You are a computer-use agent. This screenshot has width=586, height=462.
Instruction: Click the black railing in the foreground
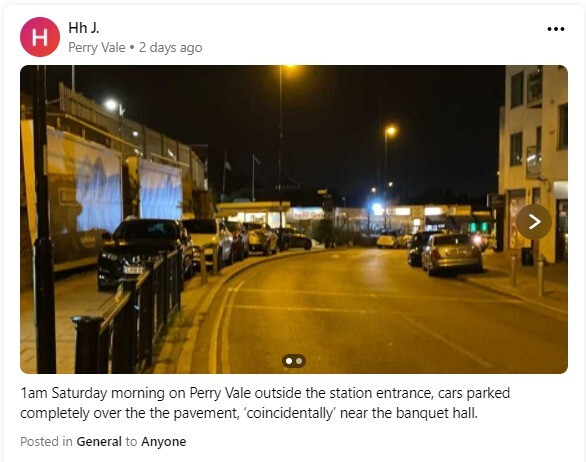click(x=128, y=309)
